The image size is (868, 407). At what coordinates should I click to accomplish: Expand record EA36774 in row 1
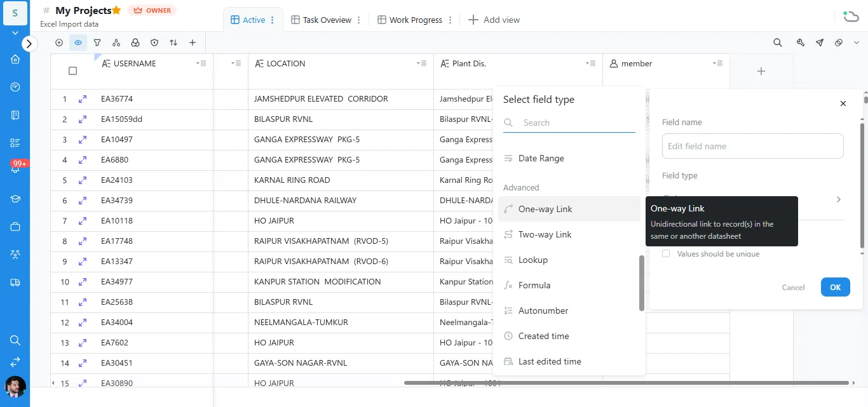83,99
